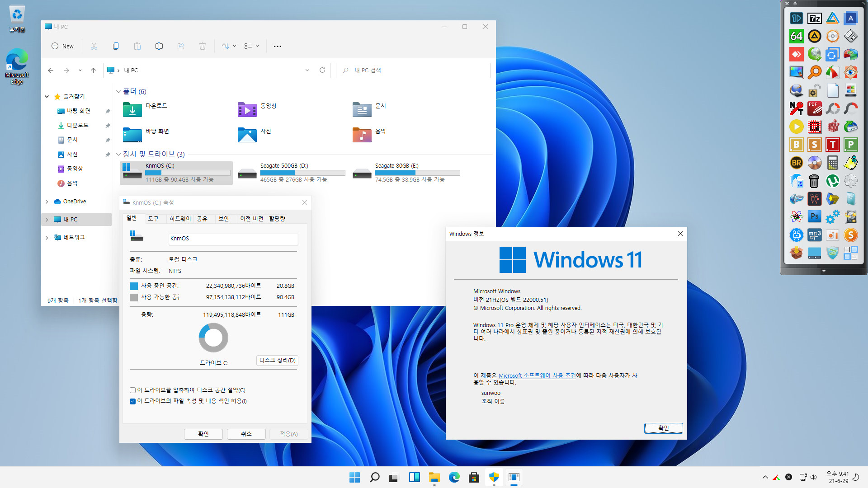Go up one level with the up arrow
This screenshot has height=488, width=868.
(x=93, y=70)
